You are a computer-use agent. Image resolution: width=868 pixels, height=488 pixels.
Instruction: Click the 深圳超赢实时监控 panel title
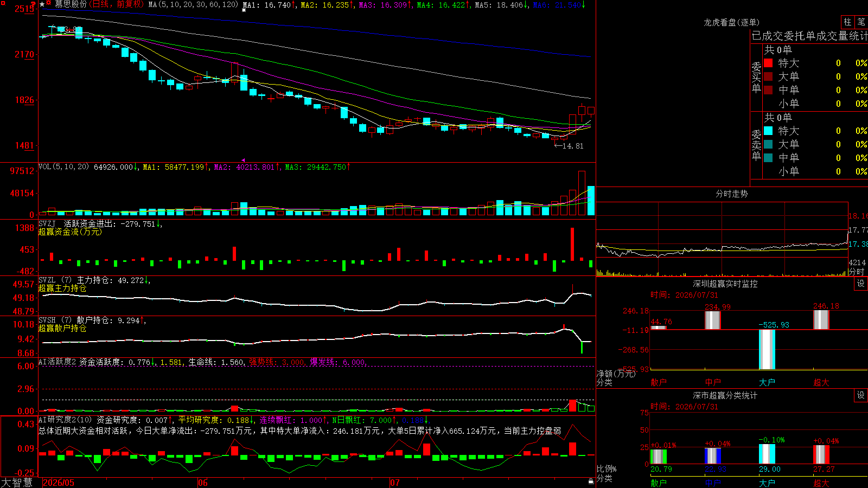tap(725, 284)
